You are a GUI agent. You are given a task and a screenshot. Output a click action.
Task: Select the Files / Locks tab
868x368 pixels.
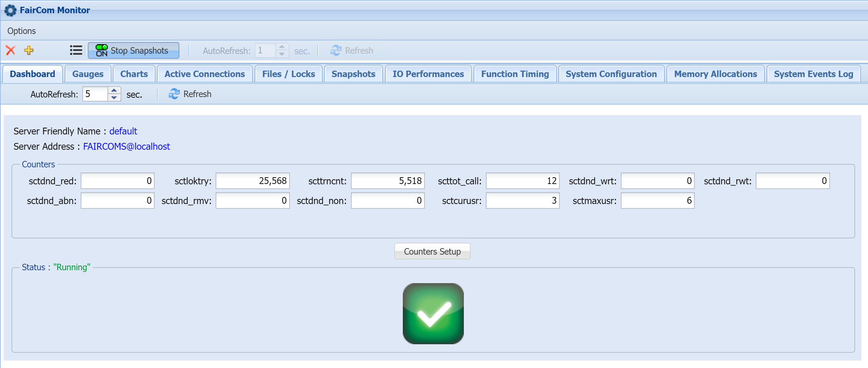click(289, 74)
